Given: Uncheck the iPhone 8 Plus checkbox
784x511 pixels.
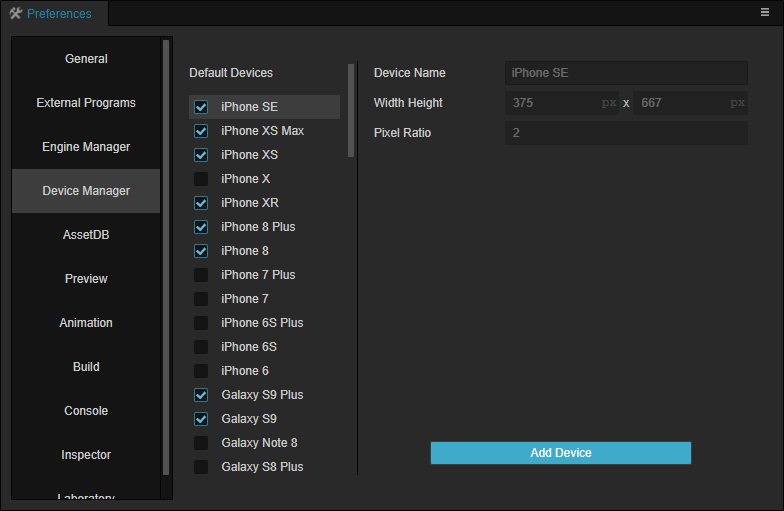Looking at the screenshot, I should (201, 227).
